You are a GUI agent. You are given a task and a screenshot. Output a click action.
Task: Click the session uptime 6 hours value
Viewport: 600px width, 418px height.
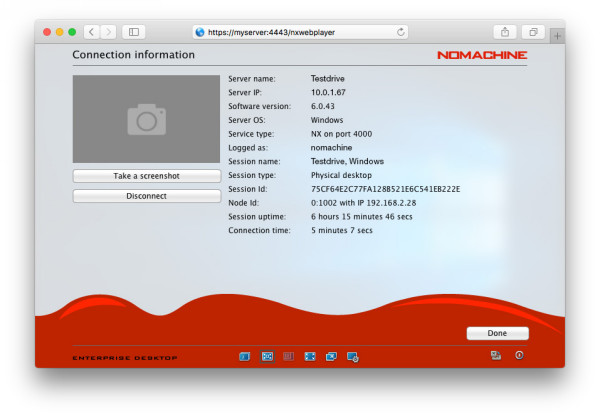(x=362, y=217)
